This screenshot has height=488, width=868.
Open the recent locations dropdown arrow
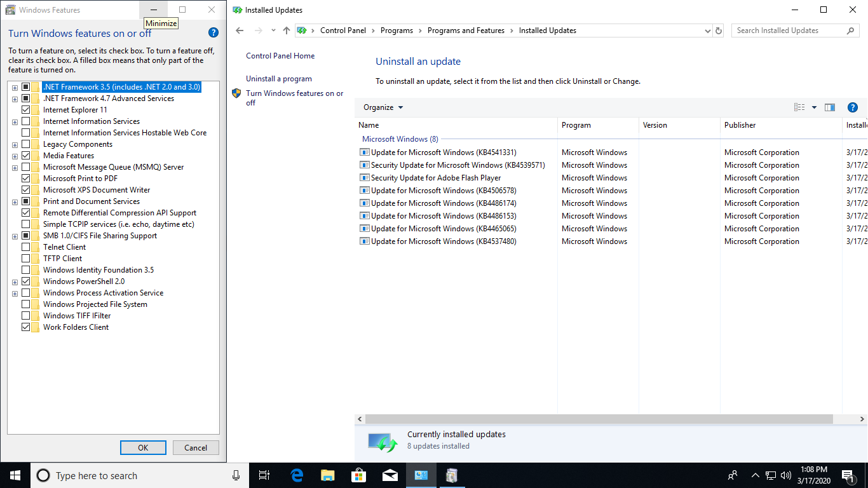pos(273,30)
